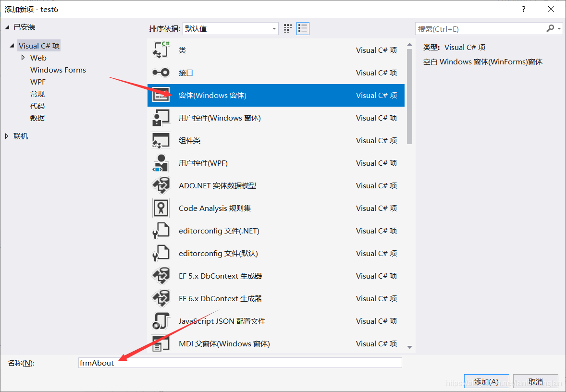Click the search (Ctrl+E) input box
This screenshot has height=392, width=566.
(480, 29)
